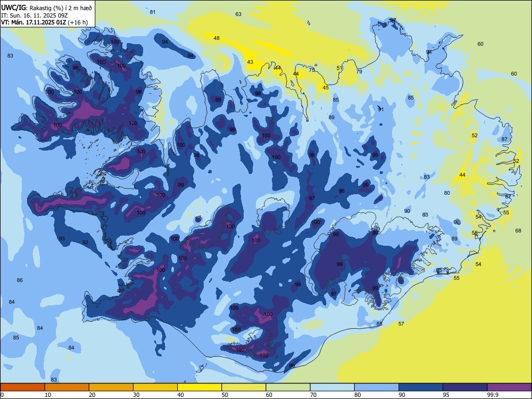Click the purple legend swatch above 99.9

pyautogui.click(x=509, y=387)
